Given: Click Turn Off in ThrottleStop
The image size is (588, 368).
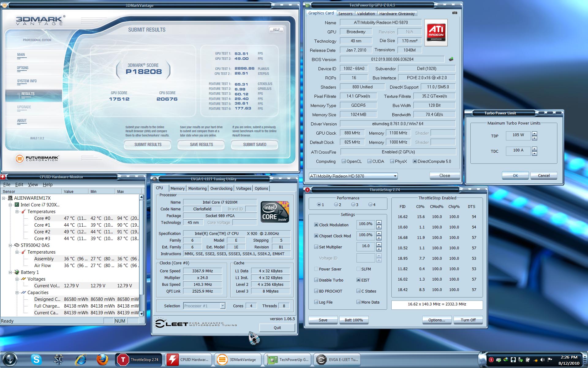Looking at the screenshot, I should (x=468, y=320).
